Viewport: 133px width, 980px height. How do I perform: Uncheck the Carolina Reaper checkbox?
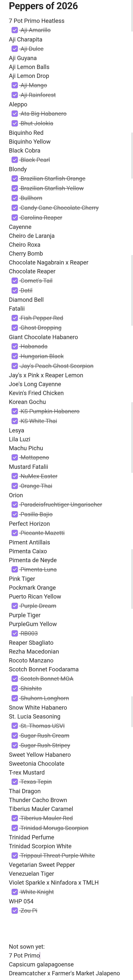pyautogui.click(x=14, y=218)
